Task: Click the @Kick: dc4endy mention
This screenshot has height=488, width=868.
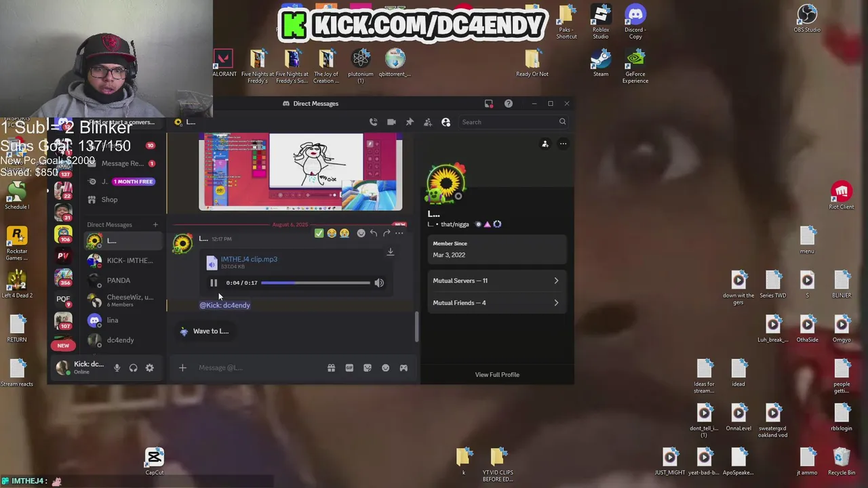Action: click(224, 305)
